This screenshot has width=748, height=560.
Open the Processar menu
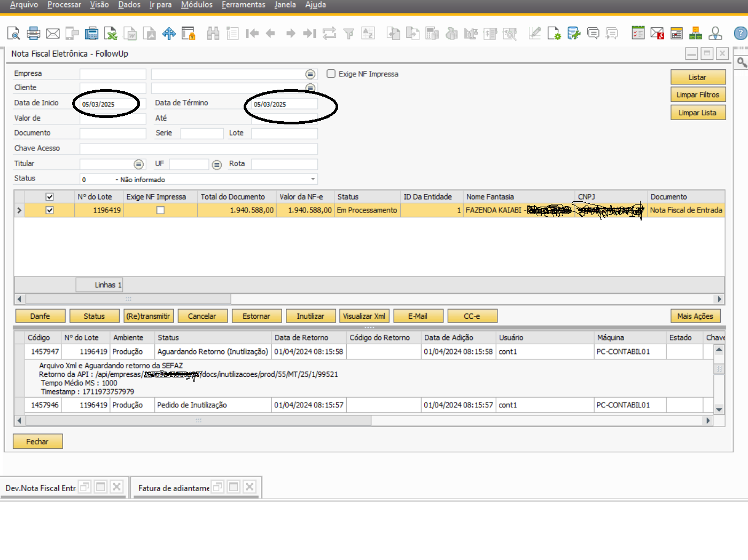(x=64, y=5)
